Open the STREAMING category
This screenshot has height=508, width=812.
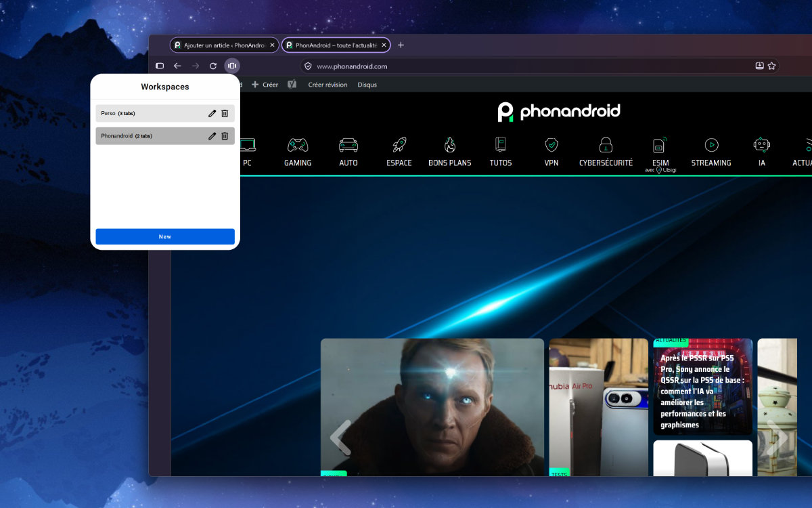711,152
